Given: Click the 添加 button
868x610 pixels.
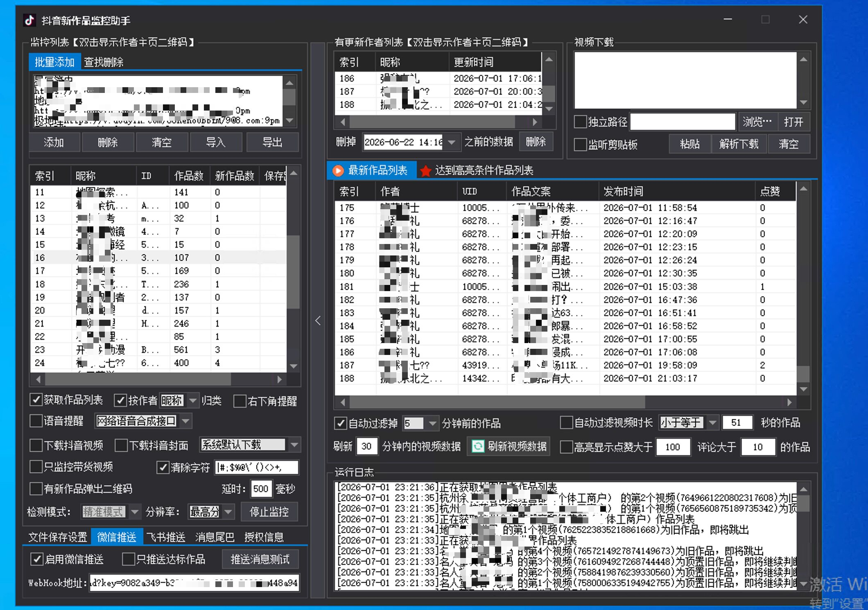Looking at the screenshot, I should [54, 142].
